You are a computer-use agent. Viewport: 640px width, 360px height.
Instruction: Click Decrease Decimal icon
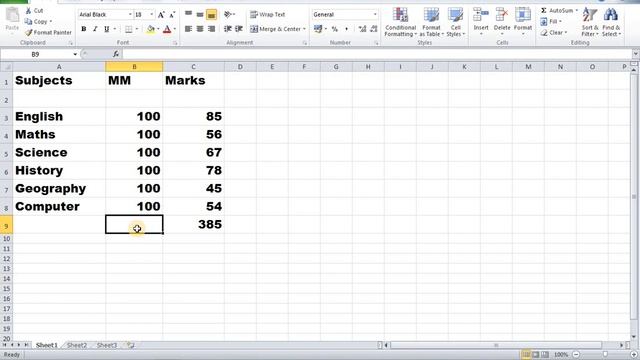tap(373, 29)
